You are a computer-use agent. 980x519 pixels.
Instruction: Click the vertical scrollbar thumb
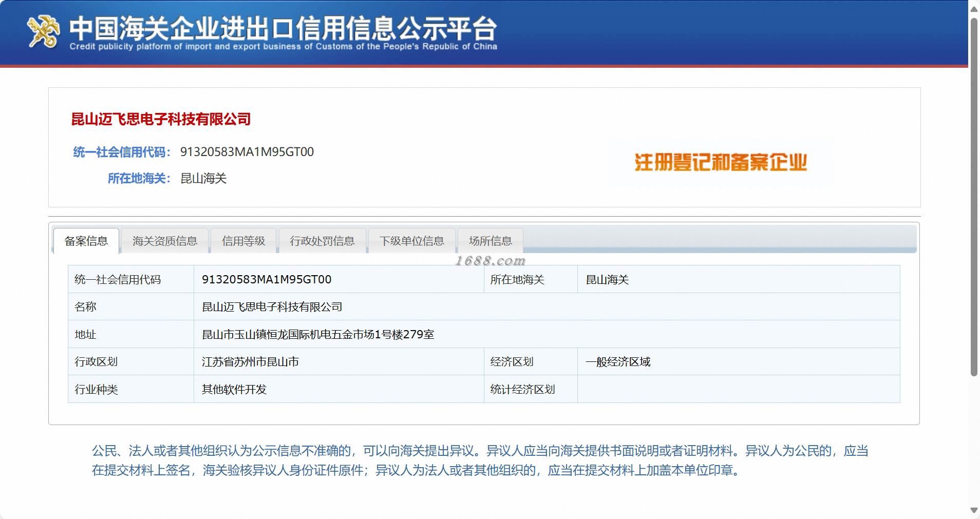[x=974, y=197]
